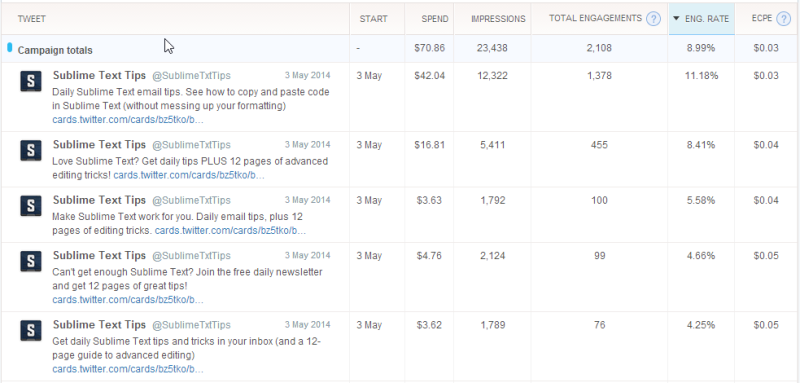
Task: Select impressions value 1,789
Action: point(493,325)
